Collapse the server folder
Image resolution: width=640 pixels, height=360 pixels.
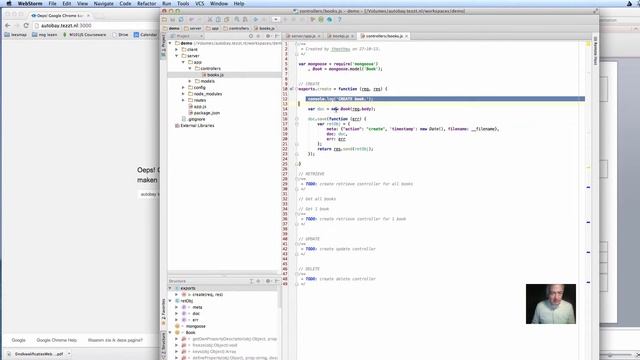(x=177, y=56)
